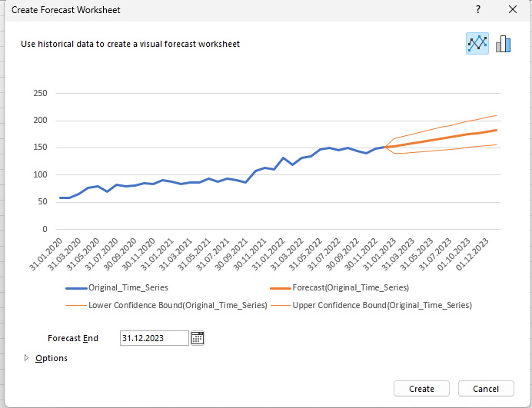Click the thick orange forecast line
The image size is (532, 408).
tap(441, 138)
